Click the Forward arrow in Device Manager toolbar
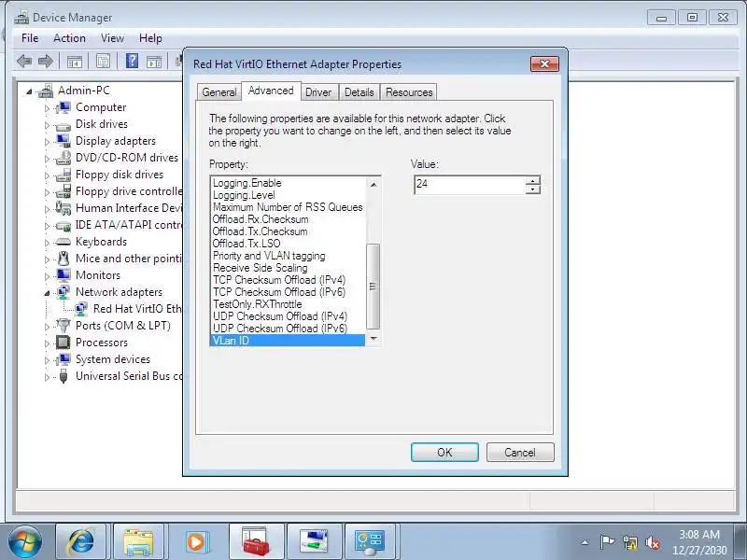The height and width of the screenshot is (560, 747). 46,61
